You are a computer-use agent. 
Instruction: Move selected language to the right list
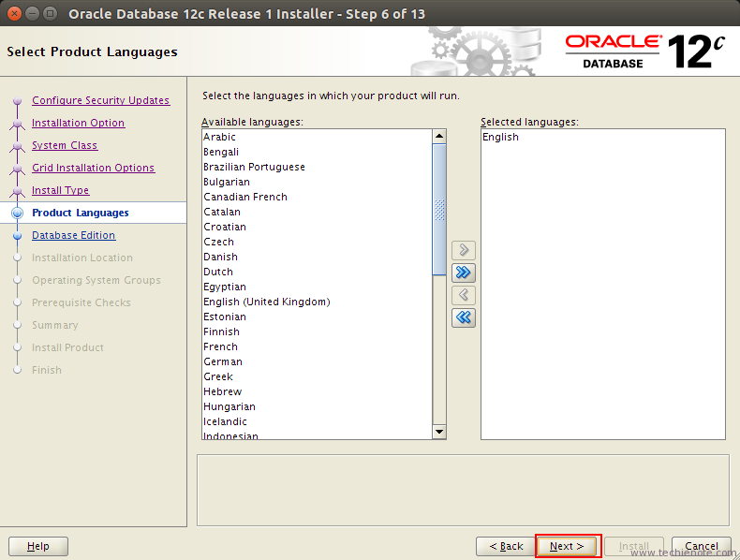(464, 250)
